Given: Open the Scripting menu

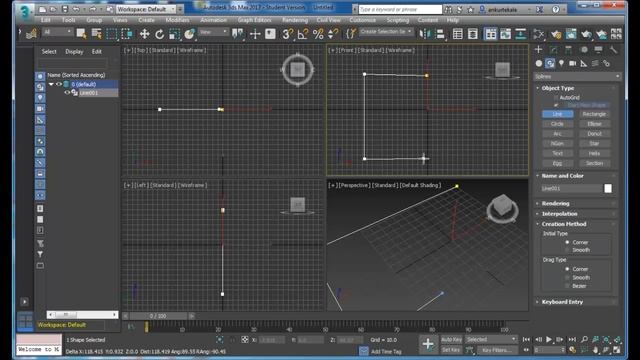Looking at the screenshot, I should (x=398, y=20).
